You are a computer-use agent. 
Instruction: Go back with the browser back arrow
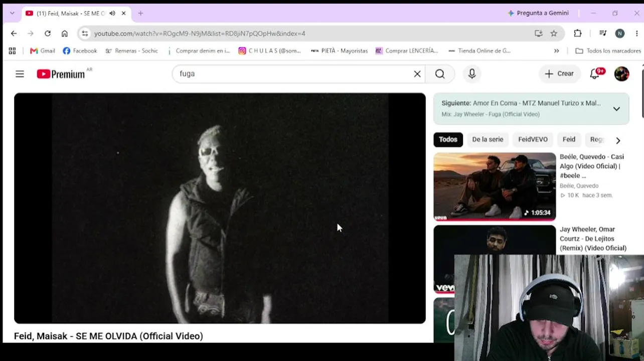[x=14, y=34]
